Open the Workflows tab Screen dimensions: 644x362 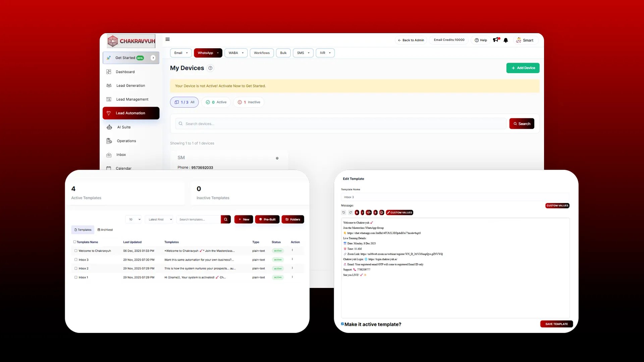(x=262, y=53)
